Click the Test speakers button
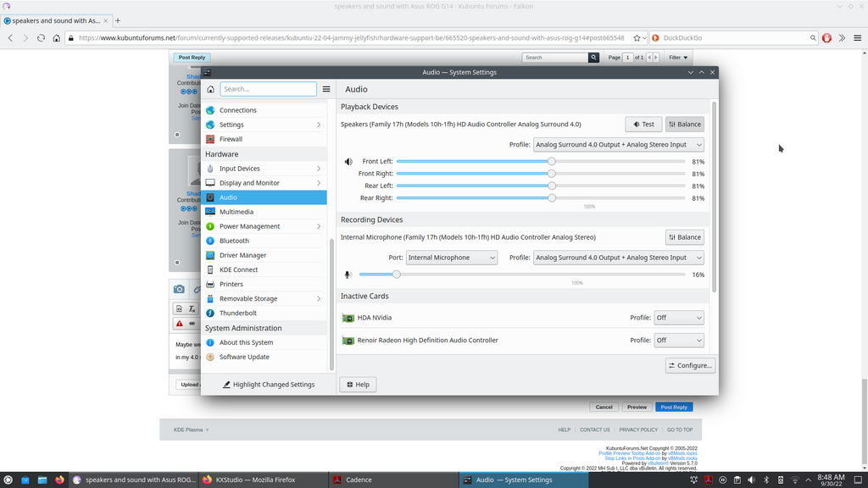The width and height of the screenshot is (868, 488). pyautogui.click(x=643, y=125)
